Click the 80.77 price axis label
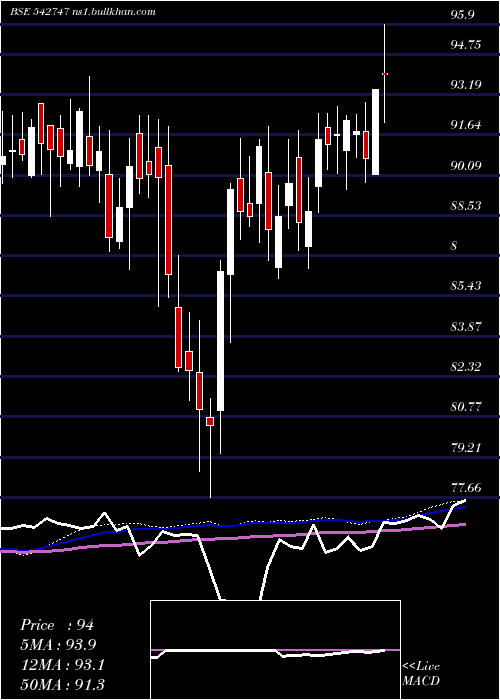Image resolution: width=500 pixels, height=700 pixels. tap(466, 407)
